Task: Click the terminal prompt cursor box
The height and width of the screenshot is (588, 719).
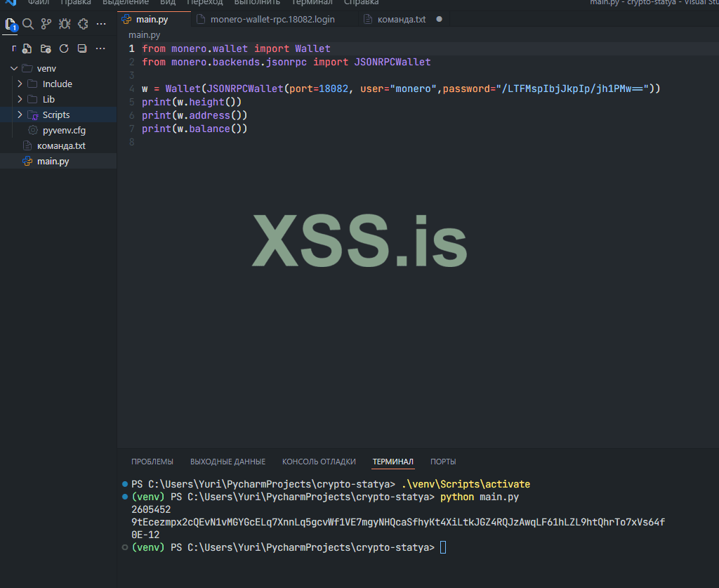Action: pyautogui.click(x=443, y=547)
